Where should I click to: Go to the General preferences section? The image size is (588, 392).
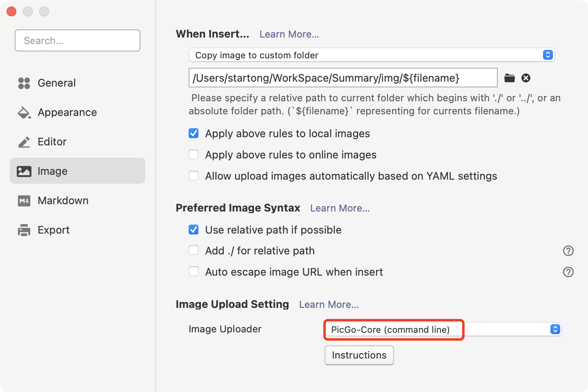click(x=78, y=83)
